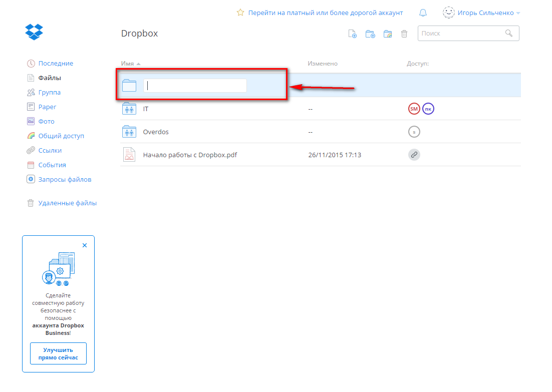Click the Paper icon in sidebar

point(31,107)
